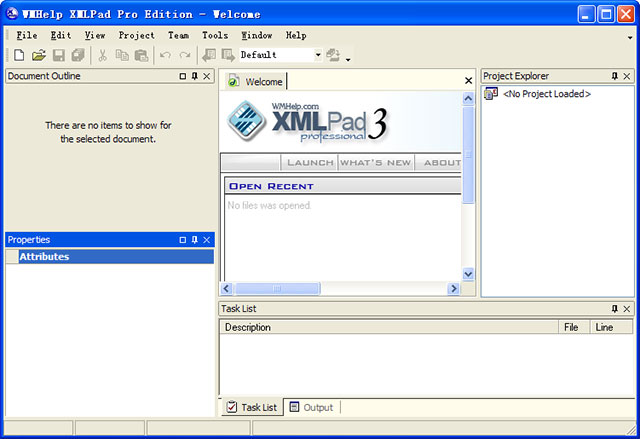640x439 pixels.
Task: Close the Project Explorer panel
Action: coord(627,76)
